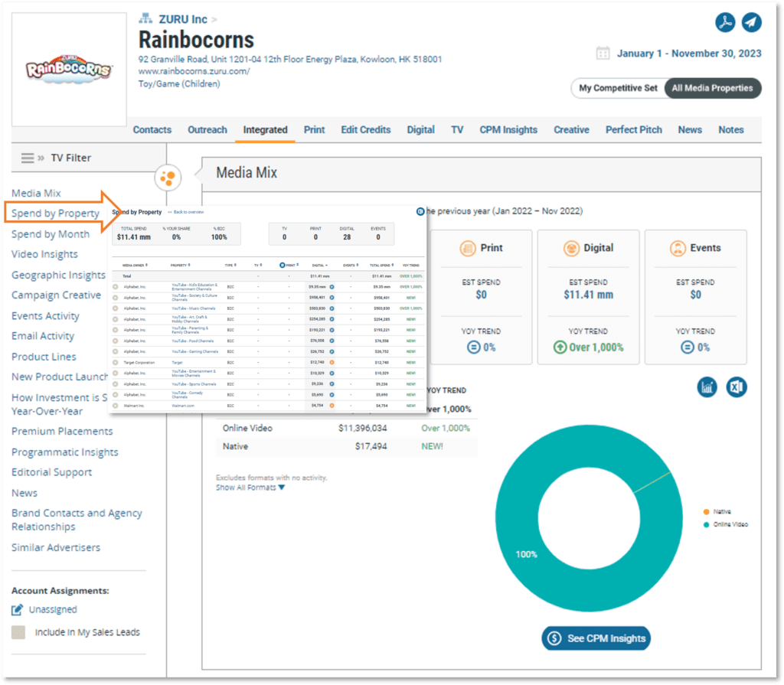The height and width of the screenshot is (685, 784).
Task: Expand the YouTube - Music Channels row
Action: point(116,308)
